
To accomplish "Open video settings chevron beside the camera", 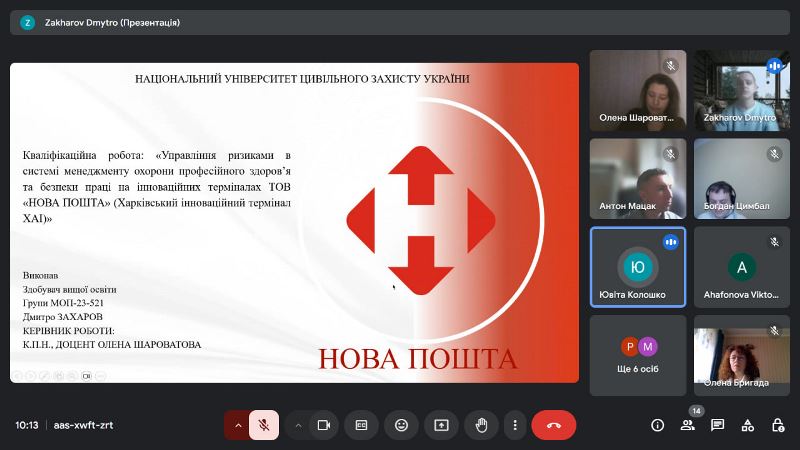I will coord(298,425).
